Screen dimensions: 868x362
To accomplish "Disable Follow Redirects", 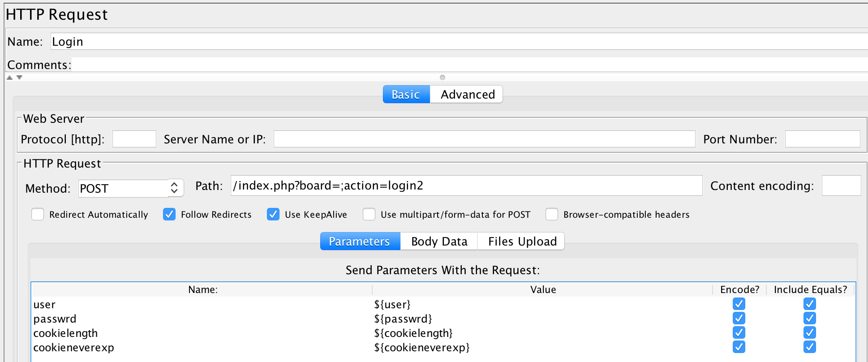I will coord(169,215).
